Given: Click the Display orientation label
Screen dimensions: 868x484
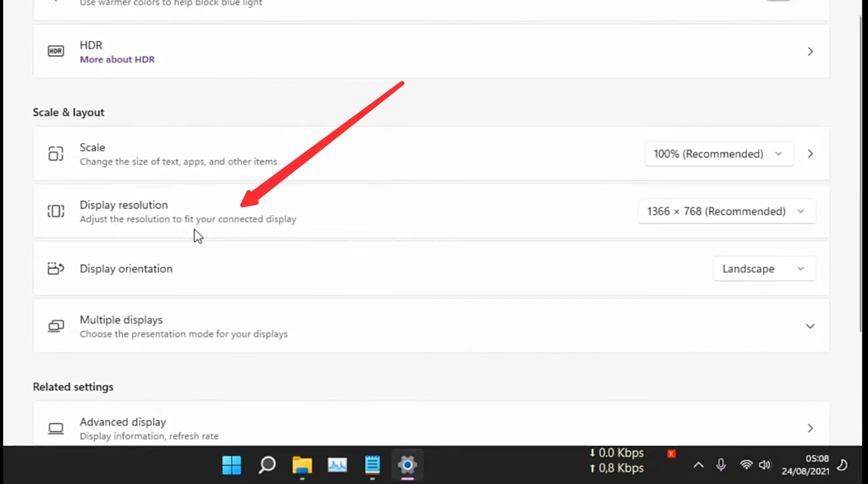Looking at the screenshot, I should click(126, 268).
